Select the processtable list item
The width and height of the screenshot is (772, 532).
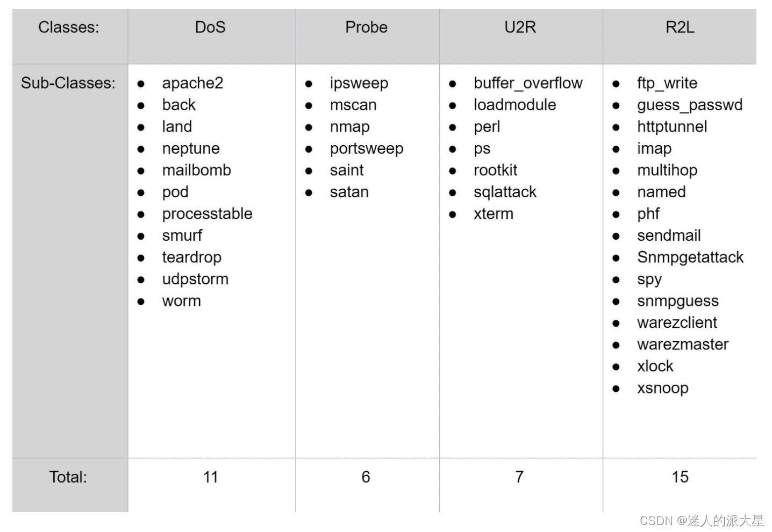[x=207, y=214]
